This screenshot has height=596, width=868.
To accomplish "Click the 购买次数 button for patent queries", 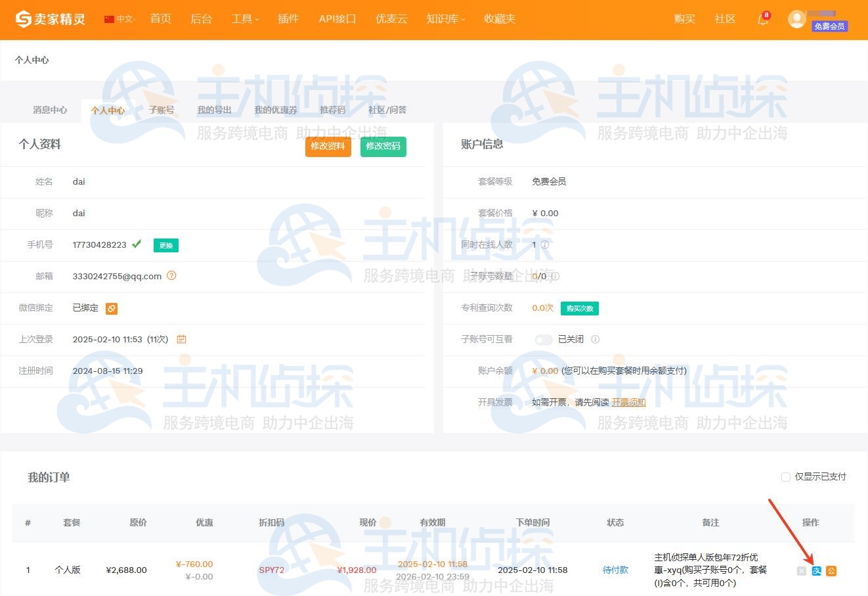I will tap(579, 308).
